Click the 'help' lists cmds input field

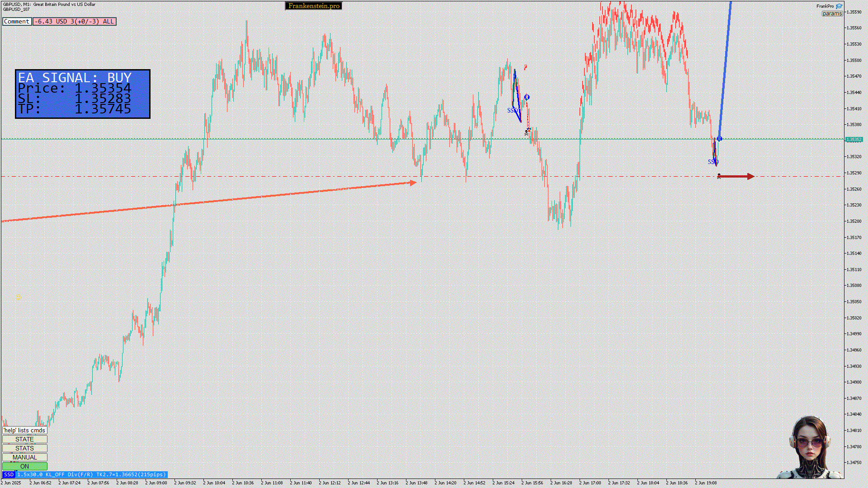coord(24,430)
